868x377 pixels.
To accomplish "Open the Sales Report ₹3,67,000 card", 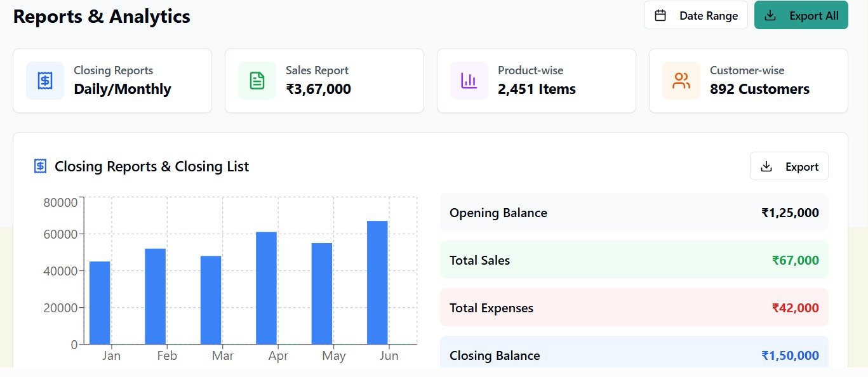I will click(x=324, y=81).
